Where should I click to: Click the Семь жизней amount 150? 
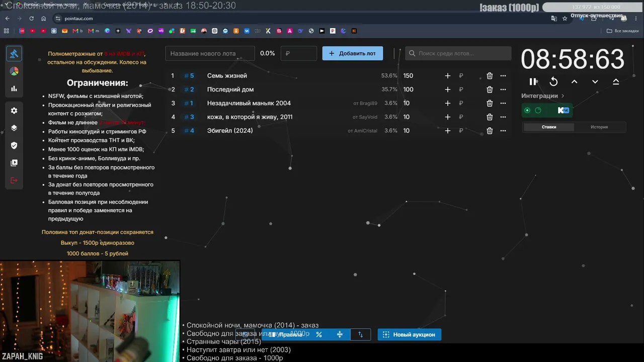point(408,76)
